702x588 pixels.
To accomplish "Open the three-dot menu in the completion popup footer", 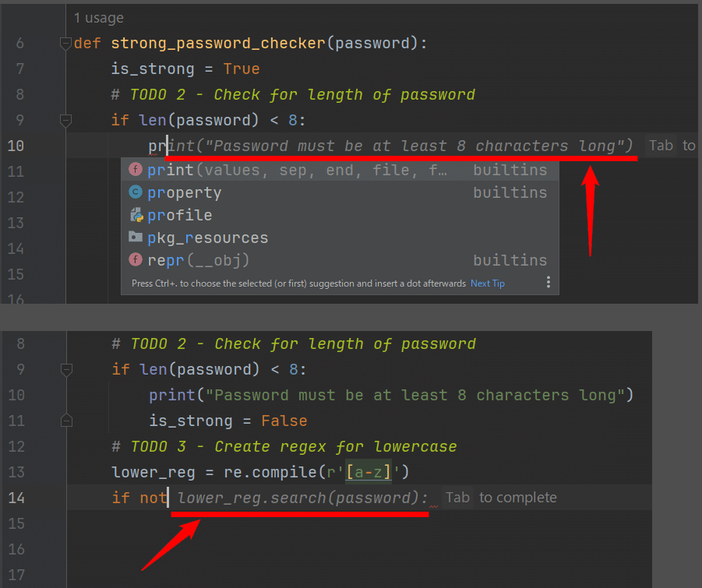I will (548, 283).
